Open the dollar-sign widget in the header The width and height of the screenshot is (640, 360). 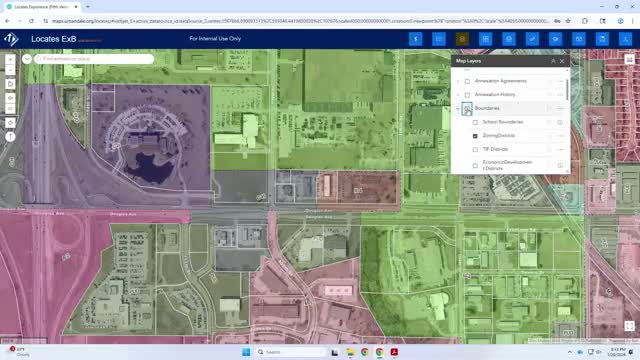coord(416,39)
